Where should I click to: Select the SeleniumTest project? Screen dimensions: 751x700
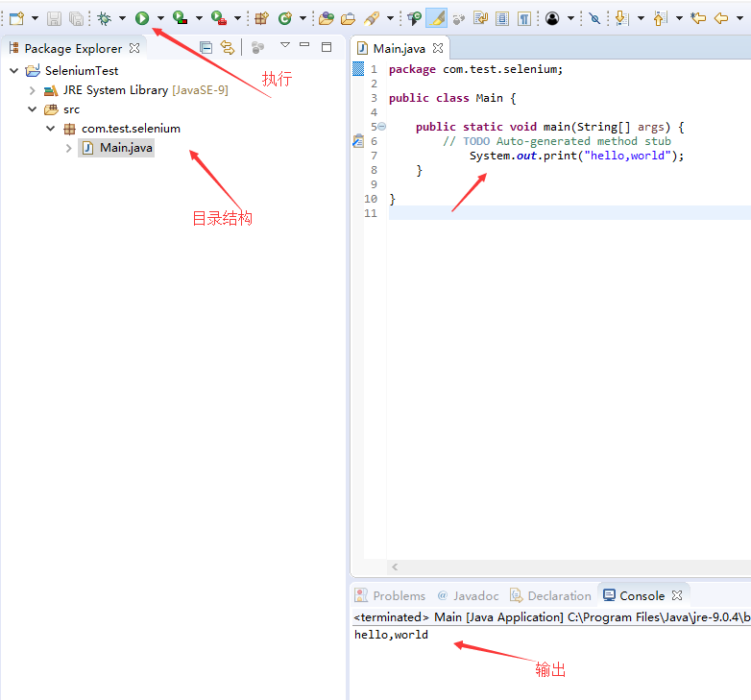coord(82,71)
